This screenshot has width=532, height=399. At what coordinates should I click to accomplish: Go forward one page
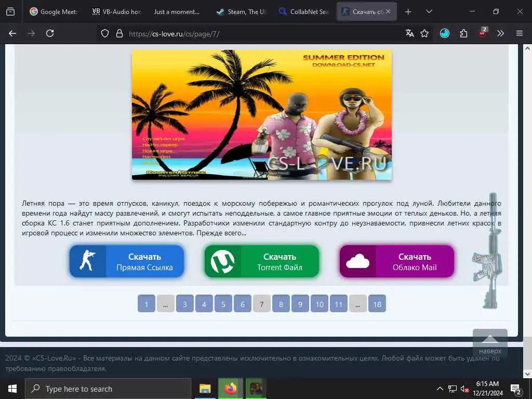pyautogui.click(x=31, y=33)
